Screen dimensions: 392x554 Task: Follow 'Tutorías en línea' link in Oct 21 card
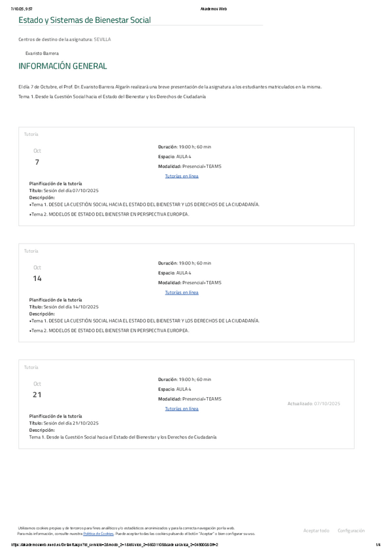(x=182, y=409)
